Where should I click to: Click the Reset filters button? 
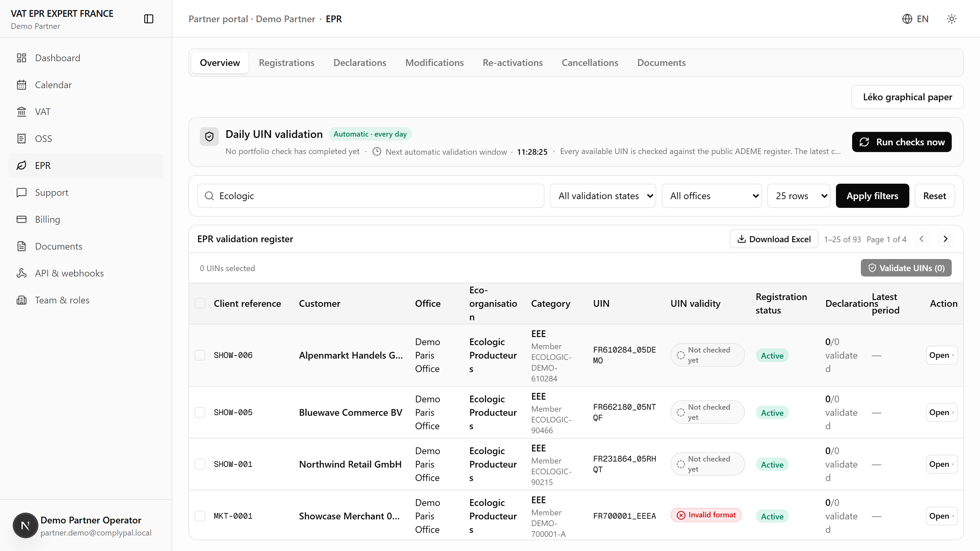pyautogui.click(x=935, y=196)
